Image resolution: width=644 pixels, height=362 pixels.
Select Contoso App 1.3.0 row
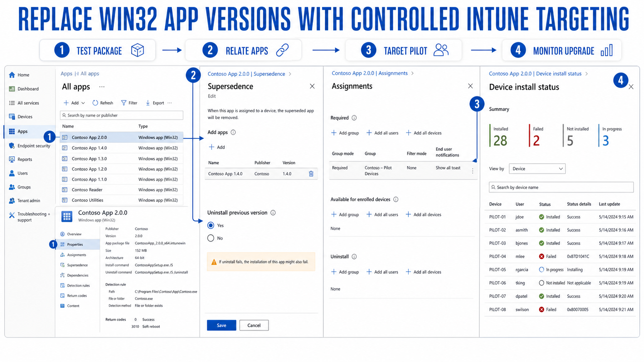click(x=121, y=158)
